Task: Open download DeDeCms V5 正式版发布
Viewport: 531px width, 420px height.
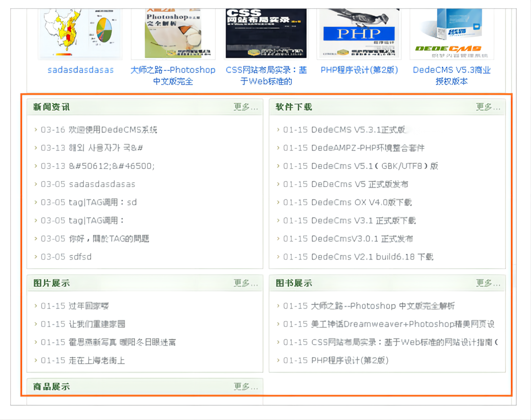Action: pos(360,184)
